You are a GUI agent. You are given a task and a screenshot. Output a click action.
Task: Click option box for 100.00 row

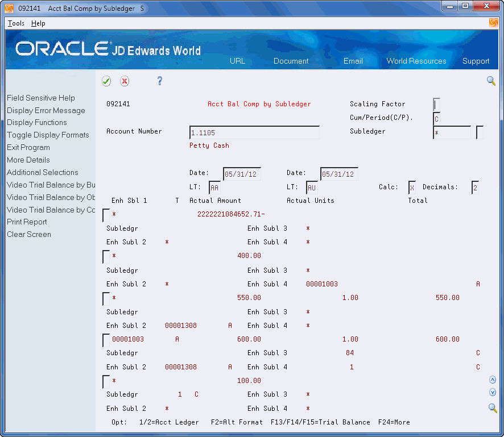106,382
